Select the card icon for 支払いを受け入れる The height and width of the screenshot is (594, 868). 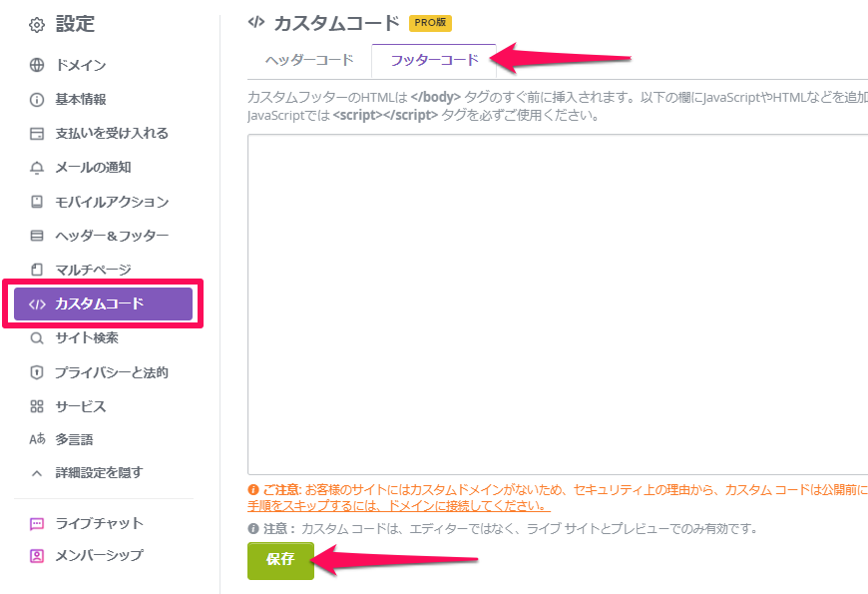click(x=37, y=134)
